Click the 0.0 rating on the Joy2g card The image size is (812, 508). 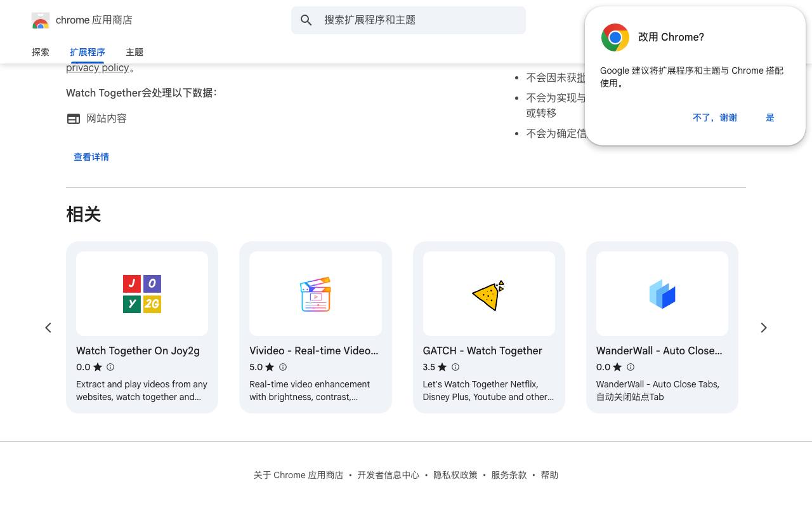pyautogui.click(x=83, y=367)
